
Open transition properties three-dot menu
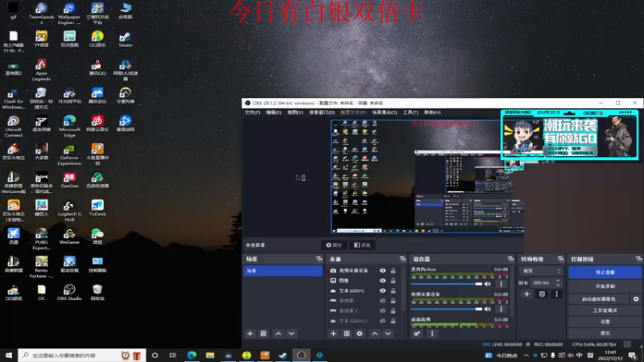tap(556, 294)
